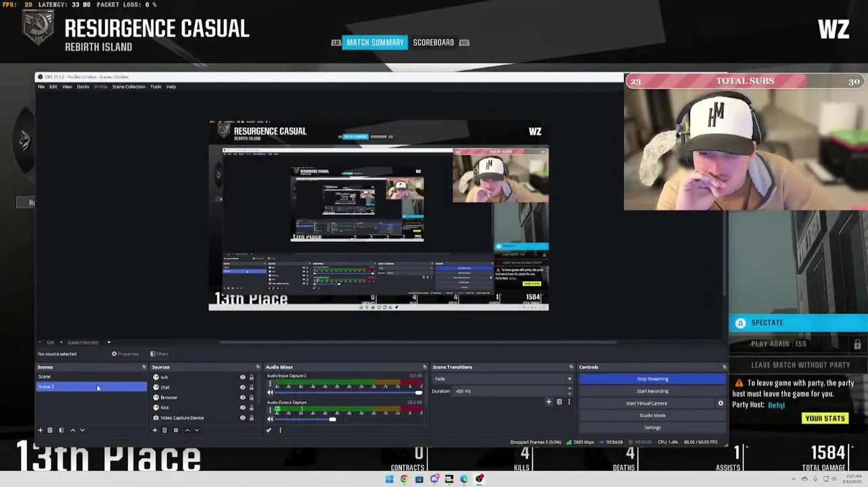Screen dimensions: 868x487
Task: Open the Help menu in OBS
Action: [x=171, y=87]
